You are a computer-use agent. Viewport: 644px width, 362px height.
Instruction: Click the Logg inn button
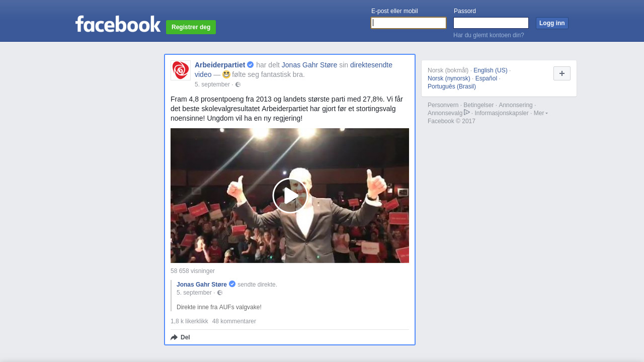pos(552,23)
